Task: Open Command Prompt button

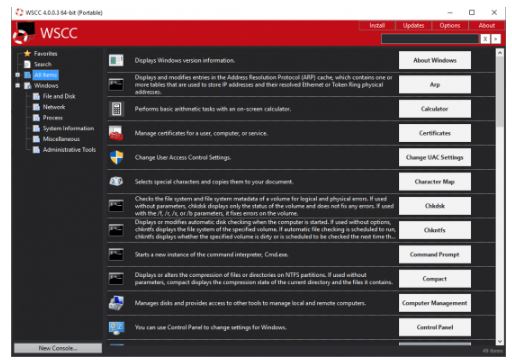Action: pos(435,254)
